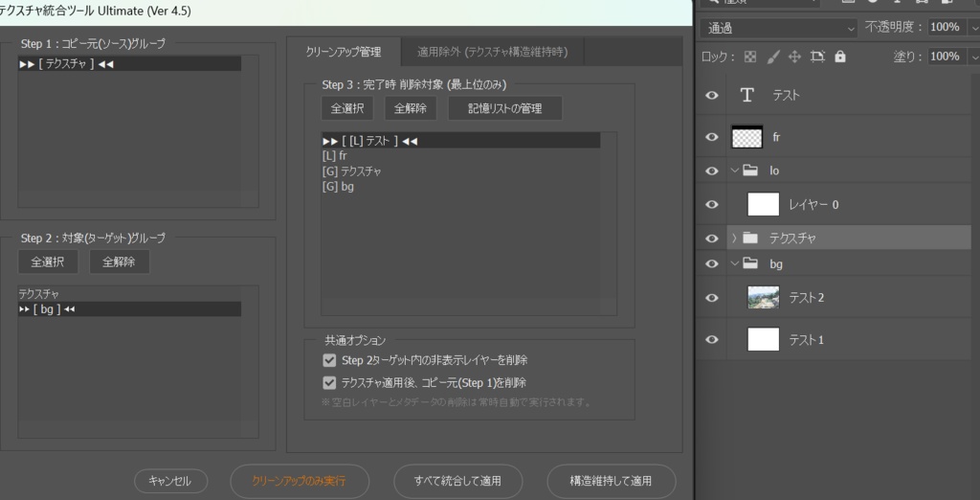Click the fr layer name
980x500 pixels.
point(776,137)
